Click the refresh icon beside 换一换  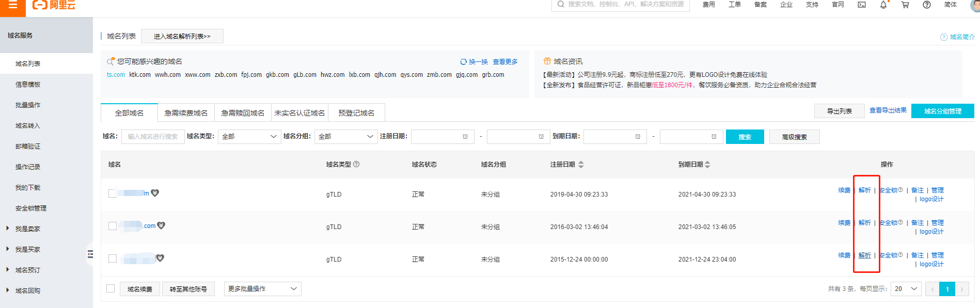pyautogui.click(x=463, y=62)
